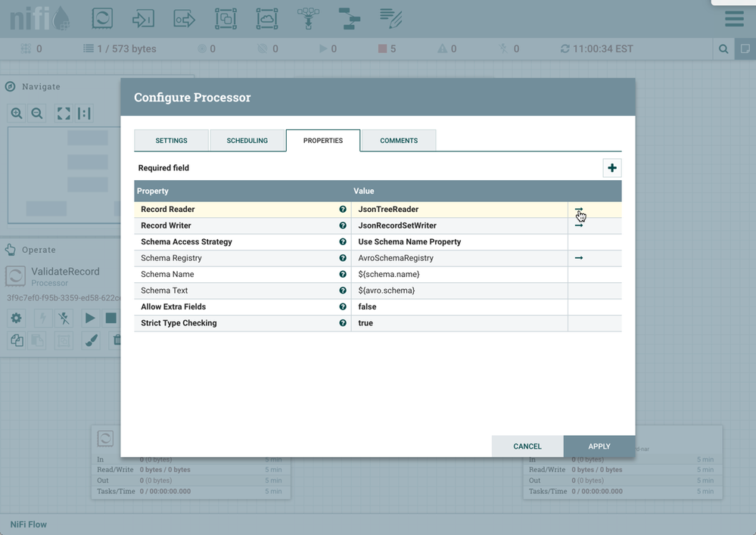Go to the AvroSchemaRegistry controller service arrow
This screenshot has width=756, height=535.
point(579,258)
